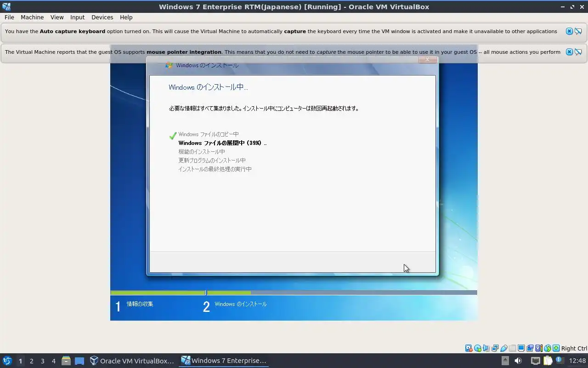
Task: Dismiss the Auto capture keyboard notification
Action: tap(569, 31)
